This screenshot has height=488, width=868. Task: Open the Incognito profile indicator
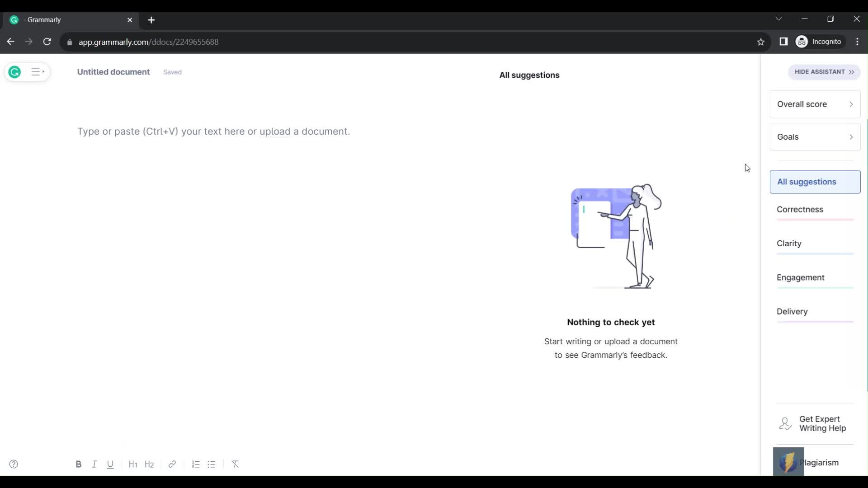click(819, 42)
